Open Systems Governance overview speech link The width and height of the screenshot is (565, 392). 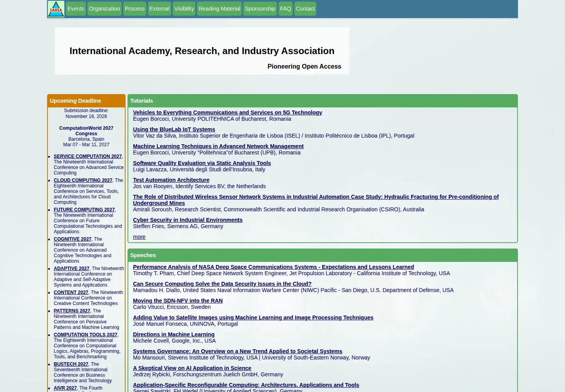pos(237,351)
